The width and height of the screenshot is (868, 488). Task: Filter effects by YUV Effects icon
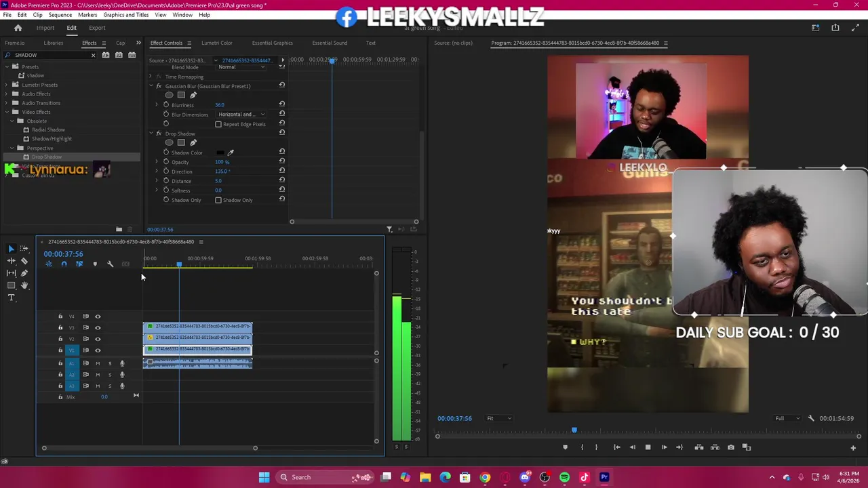click(x=132, y=55)
